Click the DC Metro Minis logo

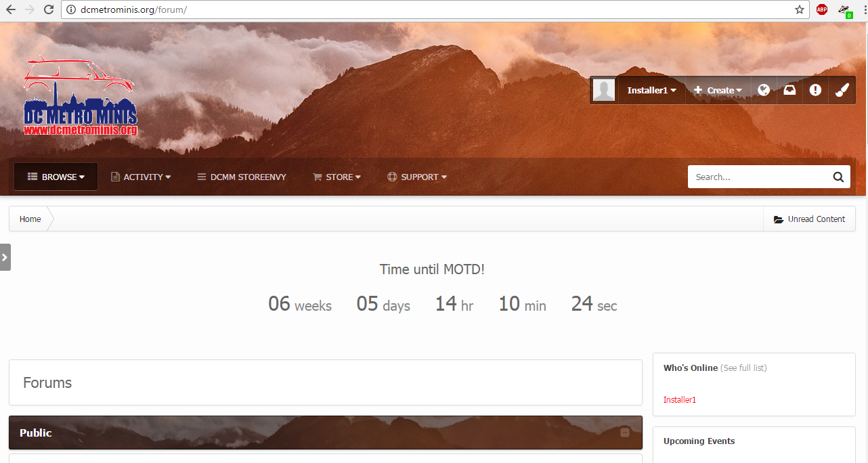80,96
